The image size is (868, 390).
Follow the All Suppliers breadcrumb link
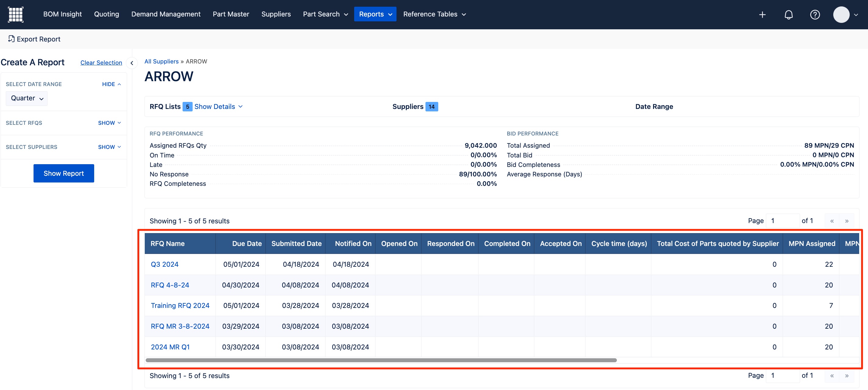click(x=162, y=61)
